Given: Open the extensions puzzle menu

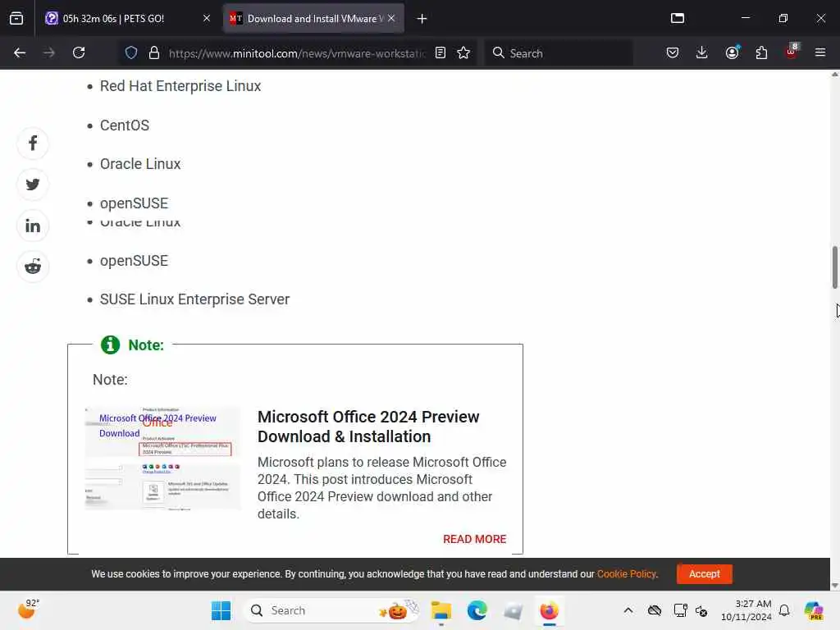Looking at the screenshot, I should pos(761,52).
